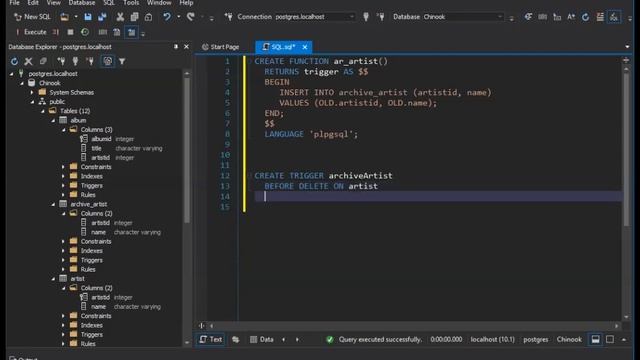Click the Save All icon

tap(102, 17)
